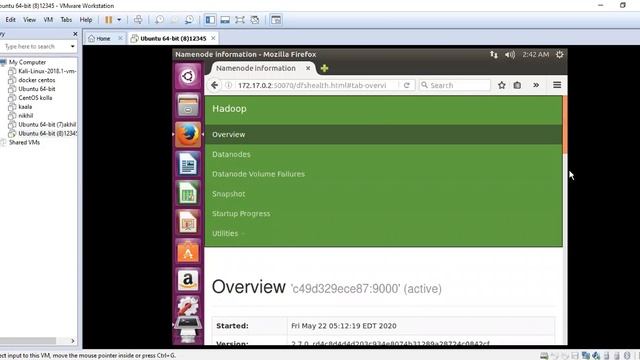
Task: Reload the page in Firefox
Action: point(407,85)
